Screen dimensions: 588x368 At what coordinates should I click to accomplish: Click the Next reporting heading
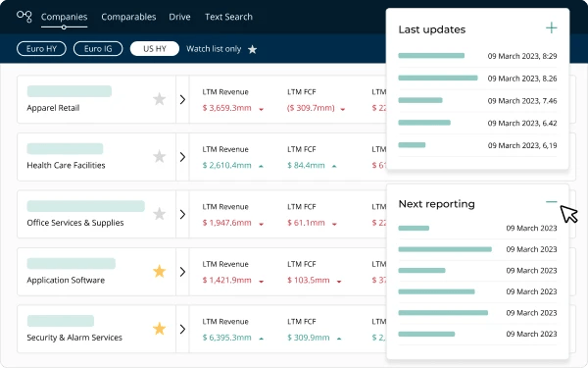436,204
